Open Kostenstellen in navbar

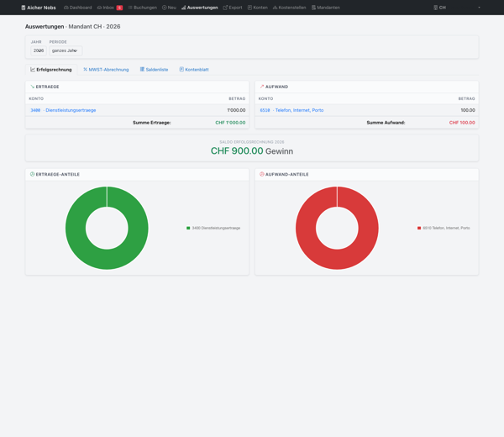coord(289,8)
